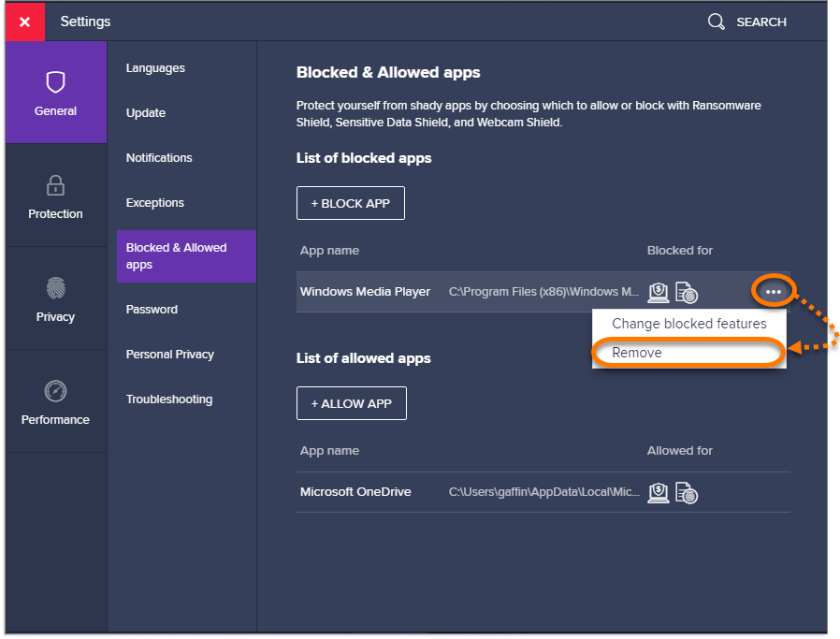
Task: Choose Change blocked features
Action: 688,324
